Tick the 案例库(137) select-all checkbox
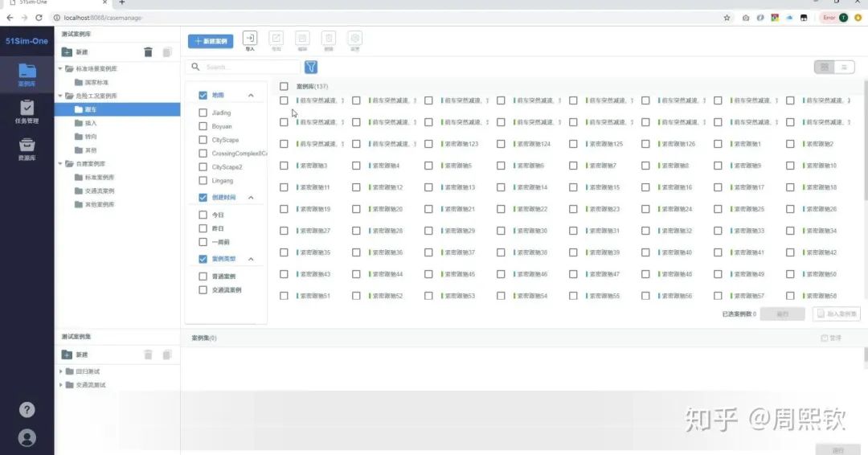Viewport: 868px width, 455px height. point(284,86)
